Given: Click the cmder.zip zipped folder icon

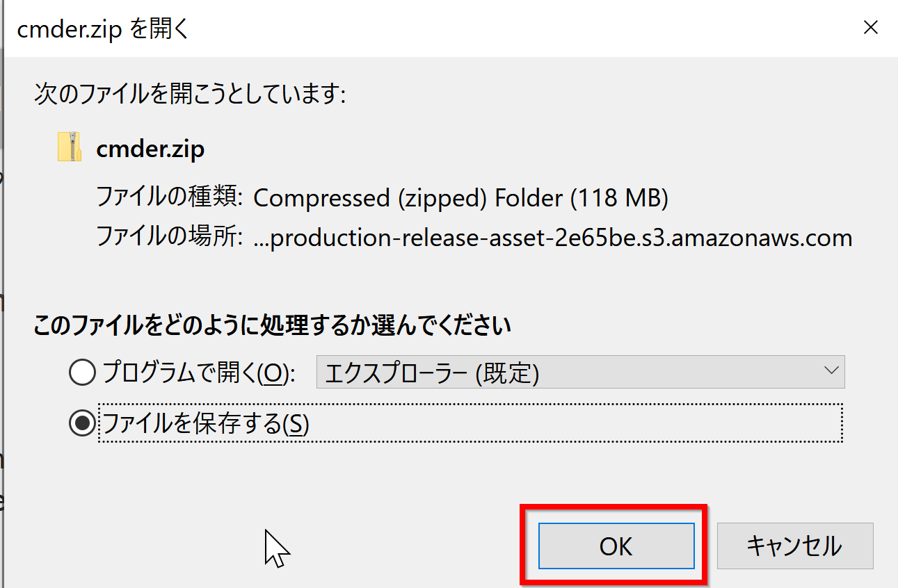Looking at the screenshot, I should click(69, 147).
